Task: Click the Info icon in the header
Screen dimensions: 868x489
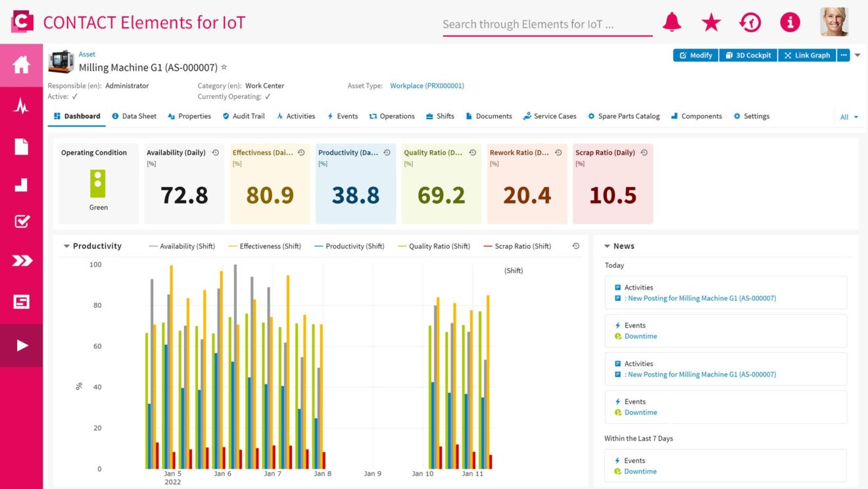Action: click(790, 22)
